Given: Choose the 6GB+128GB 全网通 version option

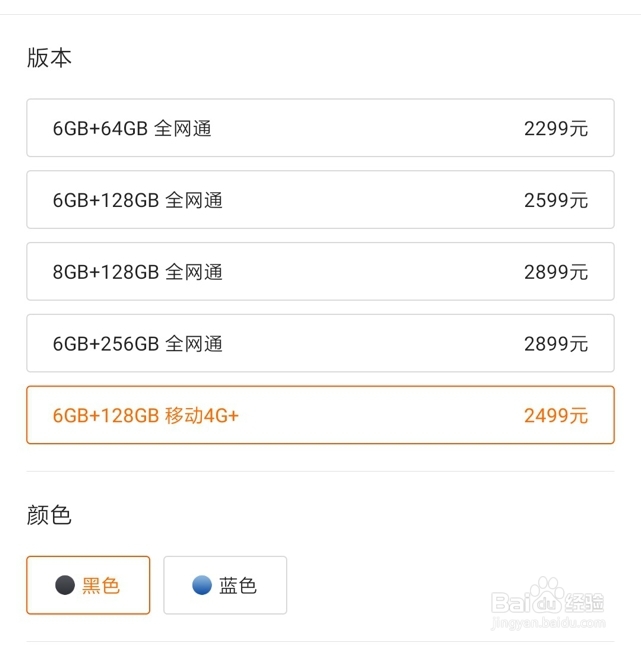Looking at the screenshot, I should pyautogui.click(x=320, y=200).
